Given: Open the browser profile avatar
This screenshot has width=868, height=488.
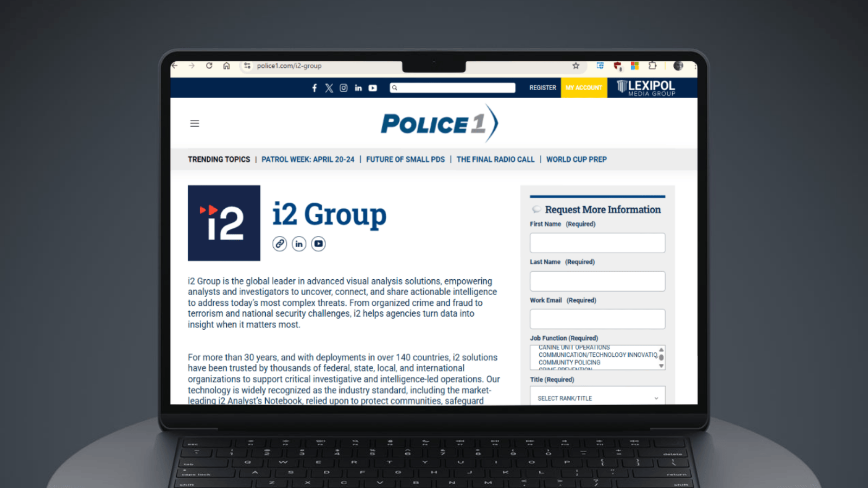Looking at the screenshot, I should pyautogui.click(x=678, y=66).
